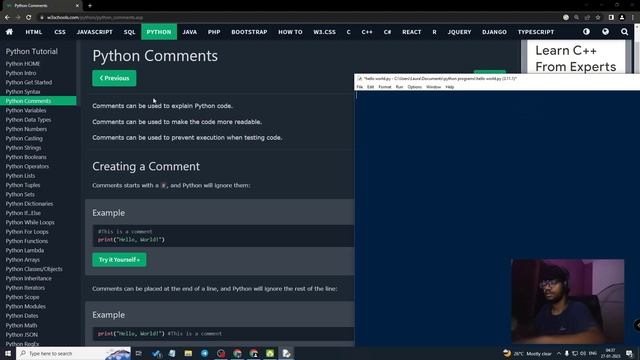Open the browser side panel icon
Viewport: 640px width, 360px height.
pos(611,17)
